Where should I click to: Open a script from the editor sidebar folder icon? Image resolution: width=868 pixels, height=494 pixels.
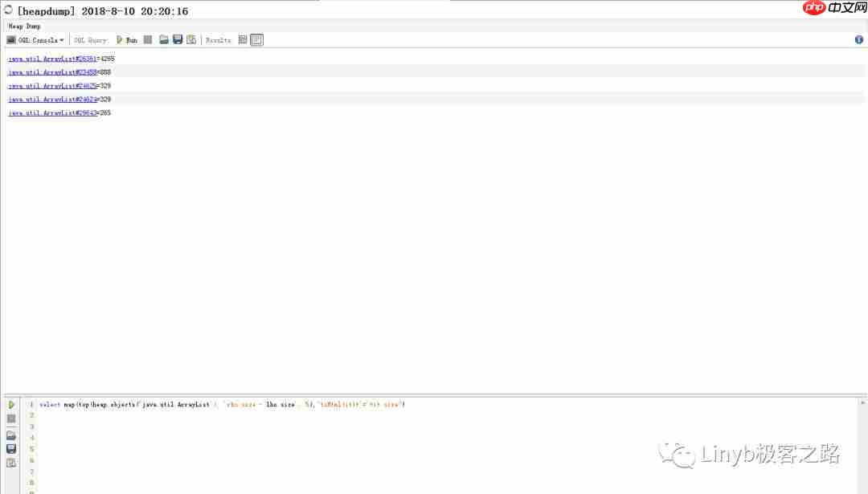tap(11, 435)
